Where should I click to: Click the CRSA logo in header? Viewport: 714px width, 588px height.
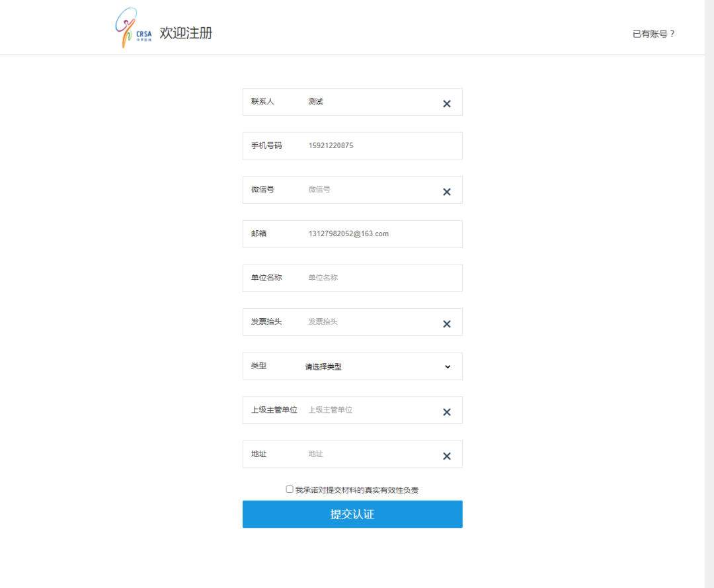tap(133, 28)
